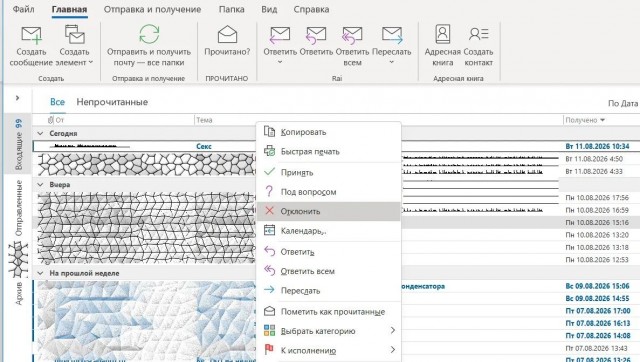Click the Отправить и получить sync icon
This screenshot has width=640, height=362.
click(x=149, y=34)
